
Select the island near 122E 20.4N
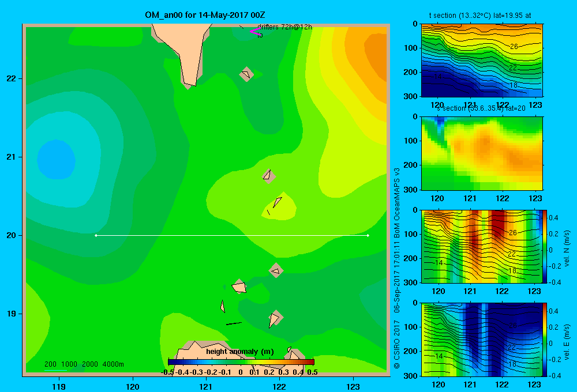tap(277, 202)
